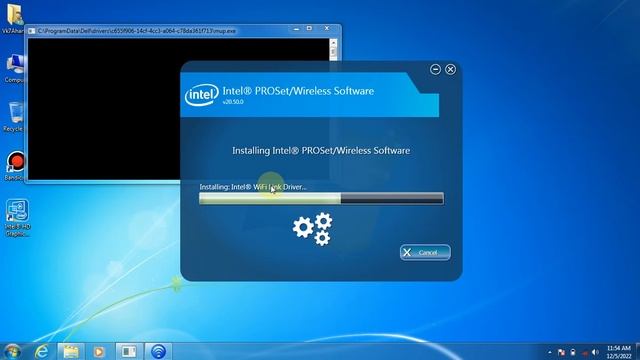640x360 pixels.
Task: Maximize the mup.exe console window
Action: (309, 29)
